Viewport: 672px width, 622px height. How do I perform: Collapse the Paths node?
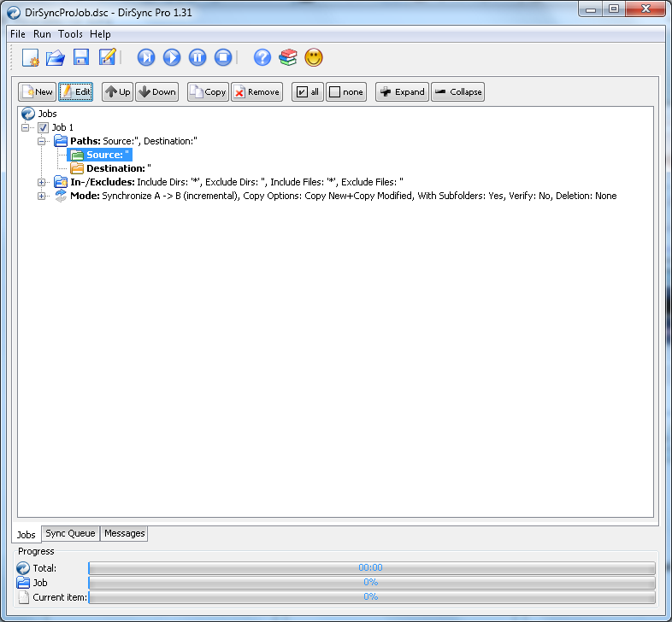42,141
